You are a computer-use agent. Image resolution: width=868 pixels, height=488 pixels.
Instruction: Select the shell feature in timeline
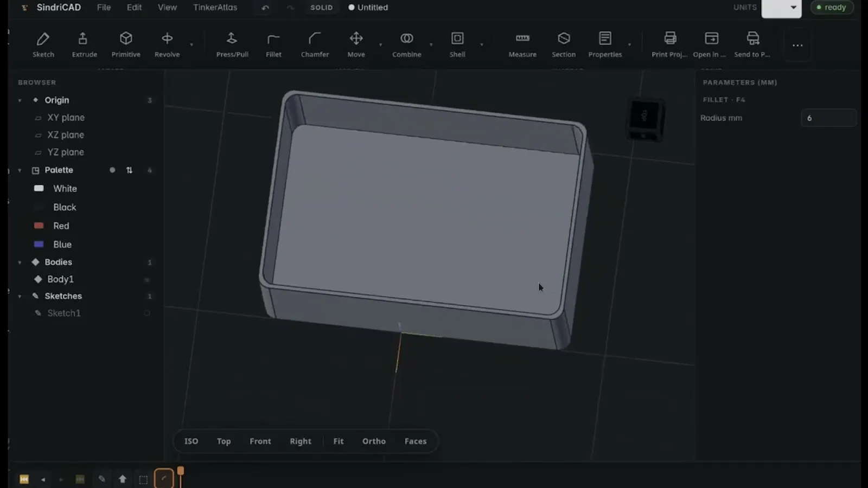(143, 479)
